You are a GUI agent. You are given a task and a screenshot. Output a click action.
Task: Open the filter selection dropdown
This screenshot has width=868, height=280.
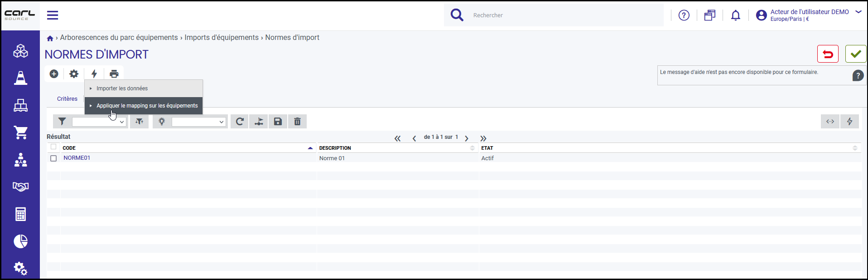point(99,122)
